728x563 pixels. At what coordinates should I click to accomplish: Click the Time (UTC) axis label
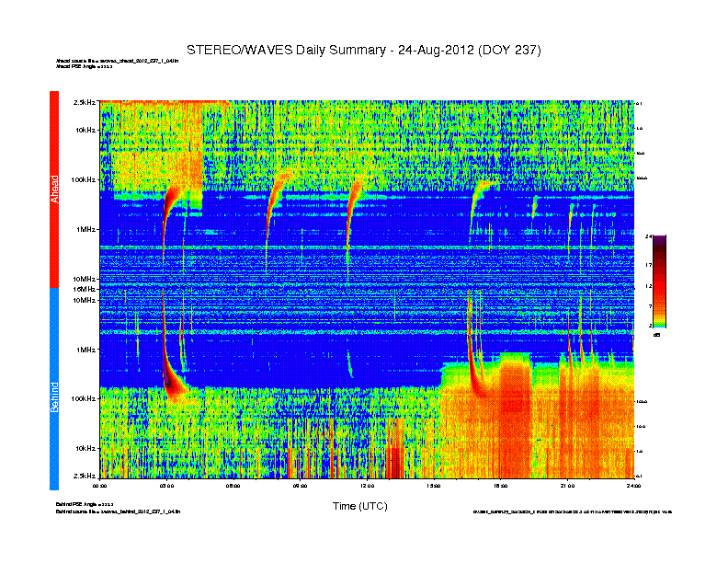tap(359, 506)
